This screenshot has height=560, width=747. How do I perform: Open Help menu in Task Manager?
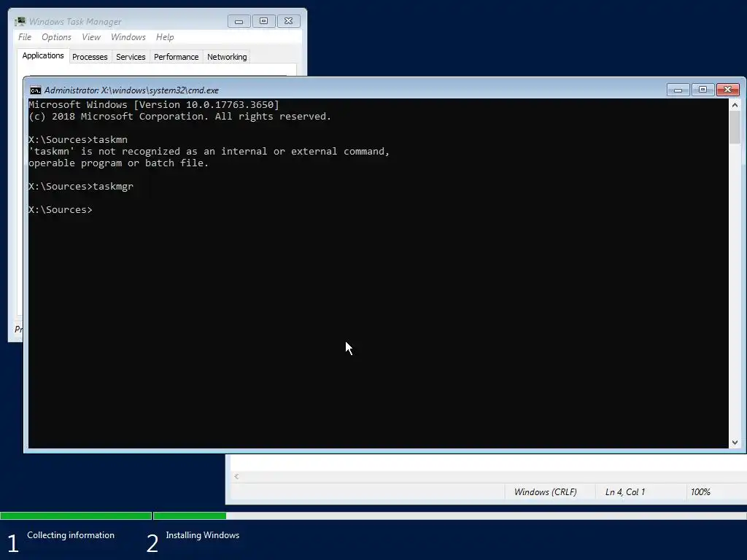pos(165,37)
